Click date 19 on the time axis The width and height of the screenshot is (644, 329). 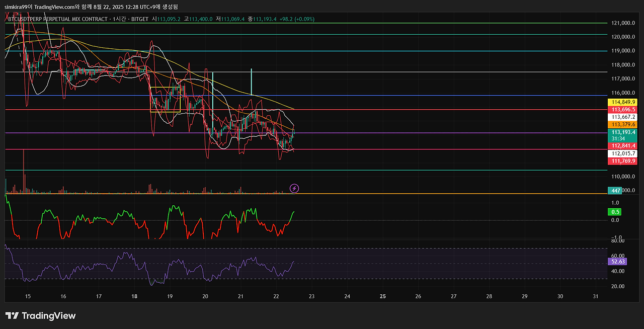[x=170, y=297]
